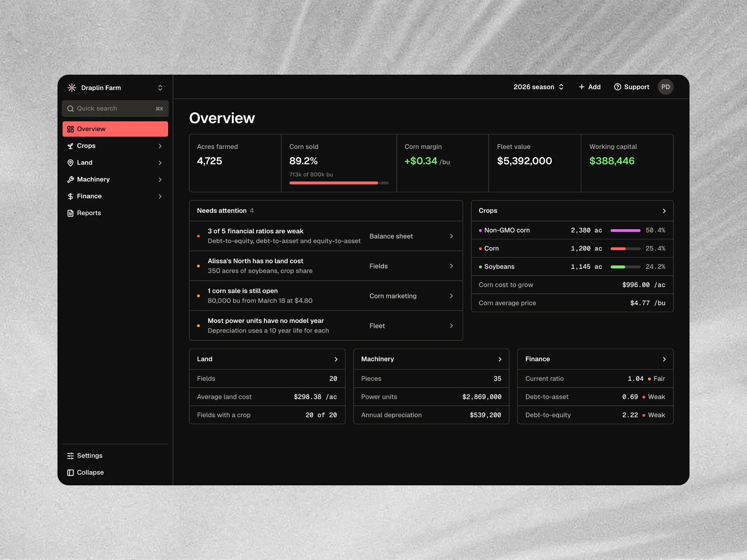Select Collapse at sidebar bottom
The height and width of the screenshot is (560, 747).
(115, 473)
